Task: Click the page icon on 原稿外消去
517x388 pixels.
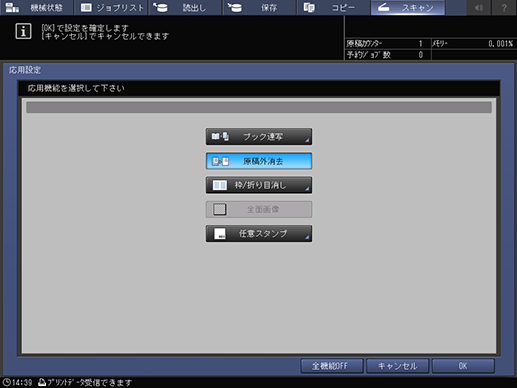Action: (x=220, y=161)
